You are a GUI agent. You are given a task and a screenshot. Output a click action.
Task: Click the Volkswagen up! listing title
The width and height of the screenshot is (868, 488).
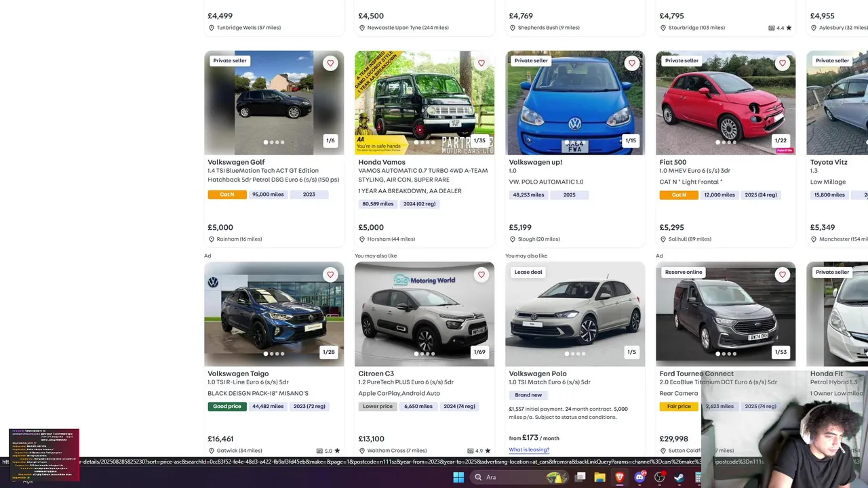point(536,162)
